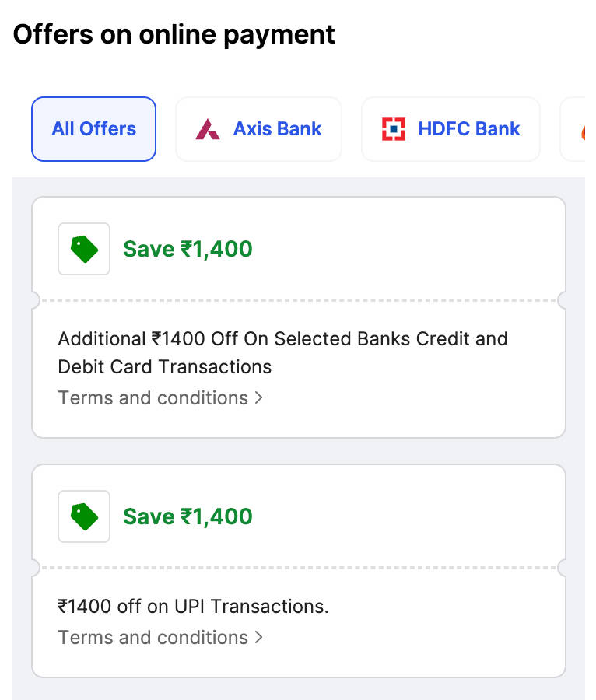Click the green tag icon in UPI offer
The height and width of the screenshot is (700, 596).
point(84,516)
